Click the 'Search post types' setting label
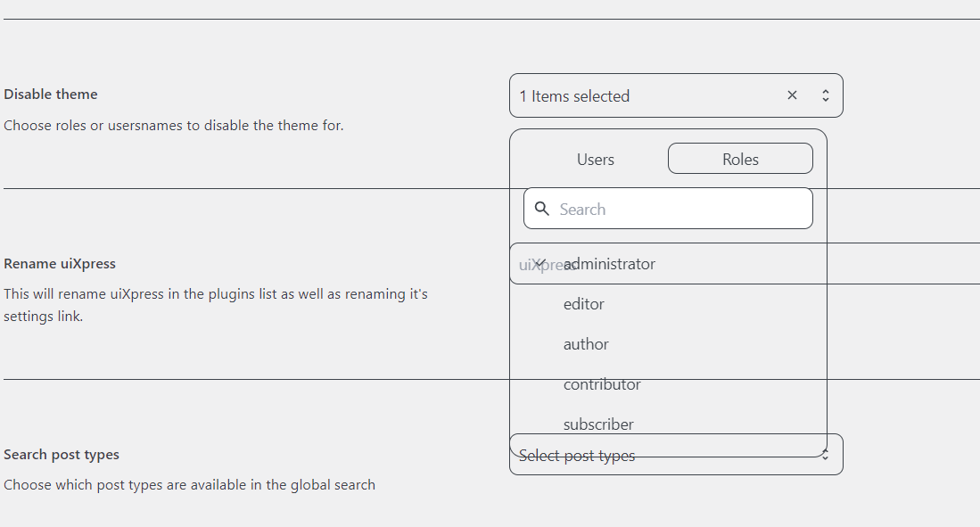The width and height of the screenshot is (980, 527). pos(62,455)
